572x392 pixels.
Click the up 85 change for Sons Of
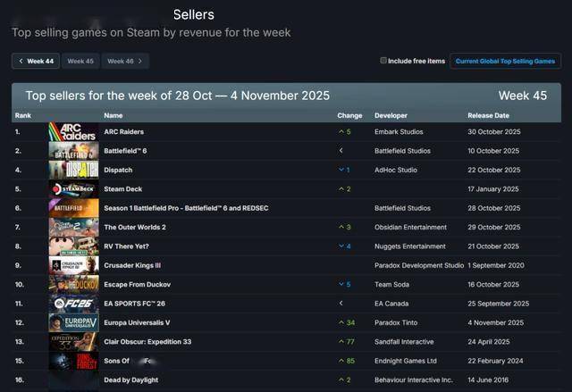(x=347, y=361)
